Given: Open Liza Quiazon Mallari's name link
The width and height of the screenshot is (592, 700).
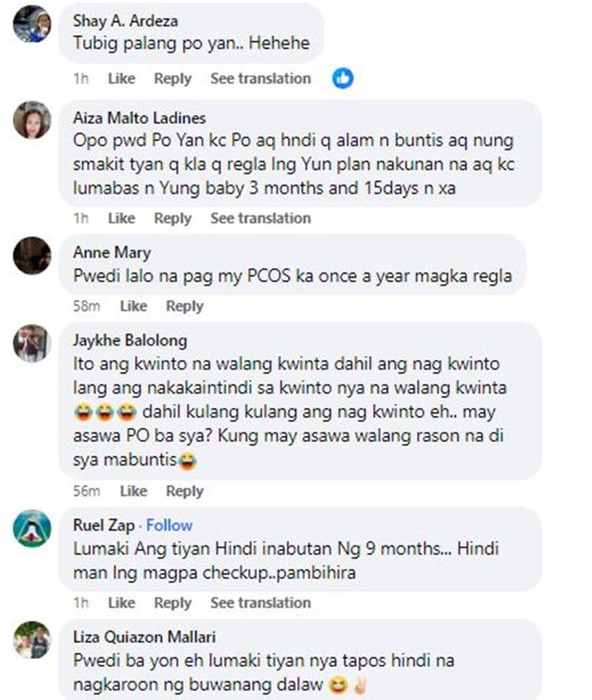Looking at the screenshot, I should point(144,637).
